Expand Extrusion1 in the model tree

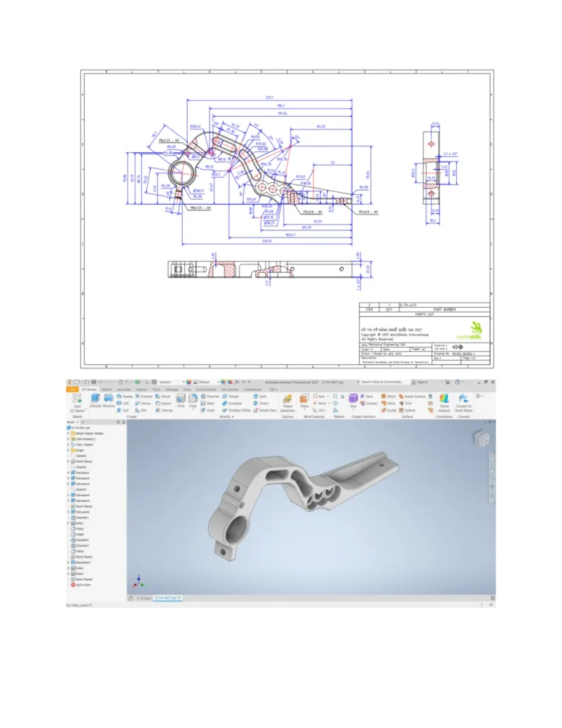pos(69,473)
